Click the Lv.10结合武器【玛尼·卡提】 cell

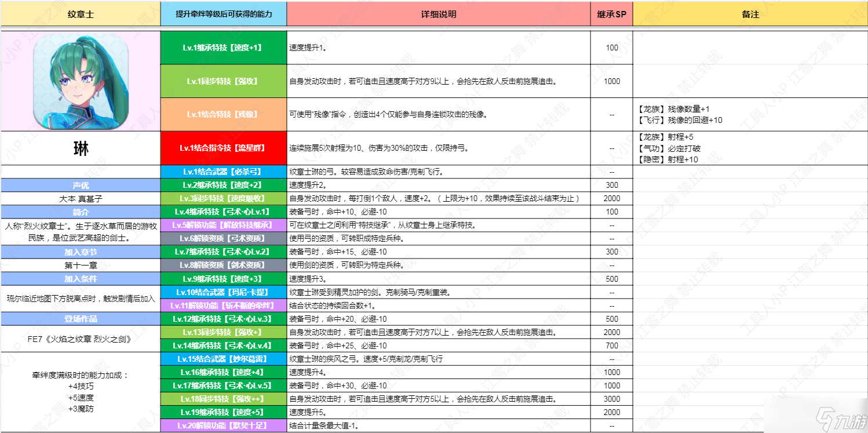click(x=224, y=292)
